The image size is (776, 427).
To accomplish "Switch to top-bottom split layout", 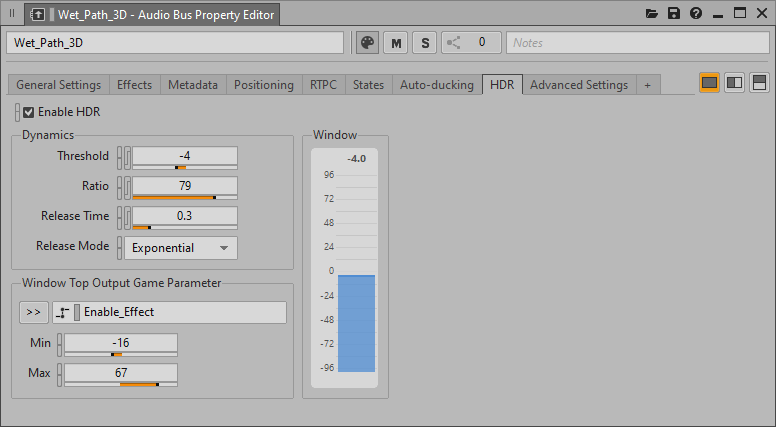I will tap(759, 83).
